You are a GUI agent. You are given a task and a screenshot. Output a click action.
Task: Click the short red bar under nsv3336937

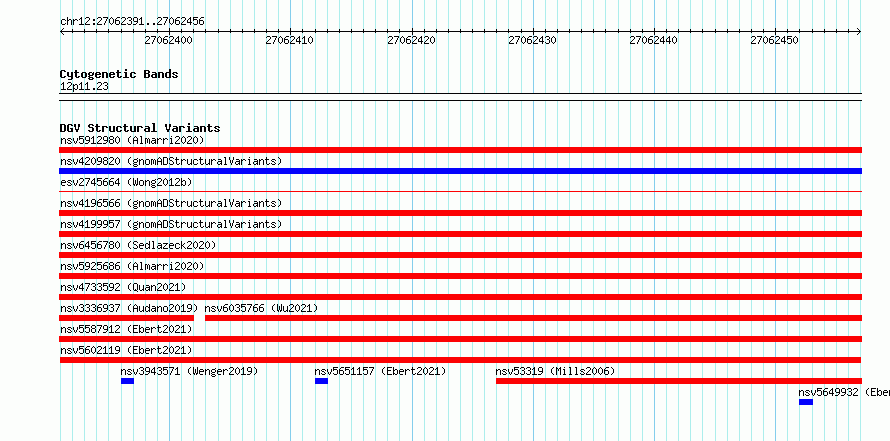pyautogui.click(x=127, y=318)
